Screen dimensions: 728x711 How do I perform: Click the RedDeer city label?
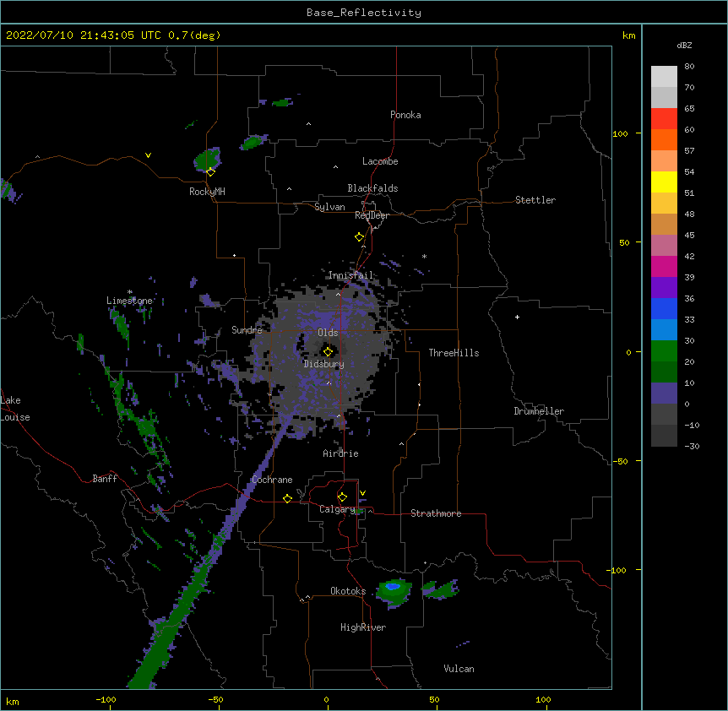[x=372, y=215]
